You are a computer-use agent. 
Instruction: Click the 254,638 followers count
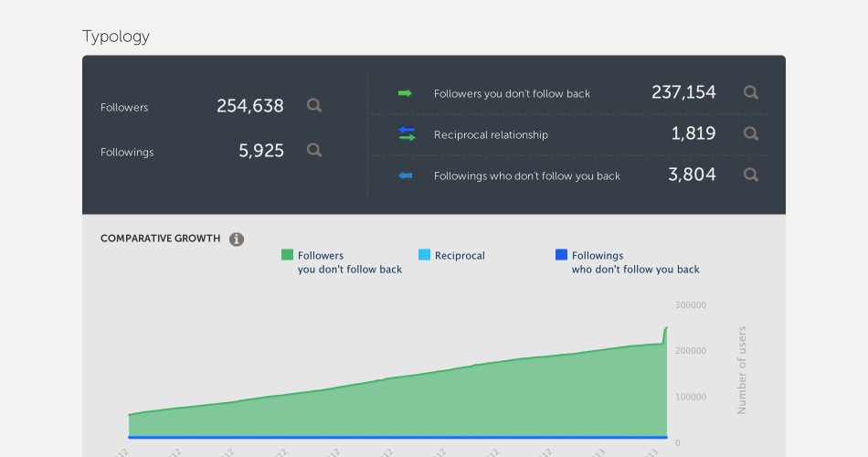250,106
